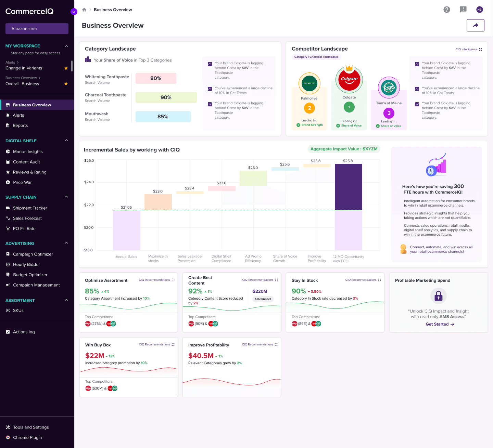
Task: Click the Campaign Management megaphone icon
Action: point(8,285)
